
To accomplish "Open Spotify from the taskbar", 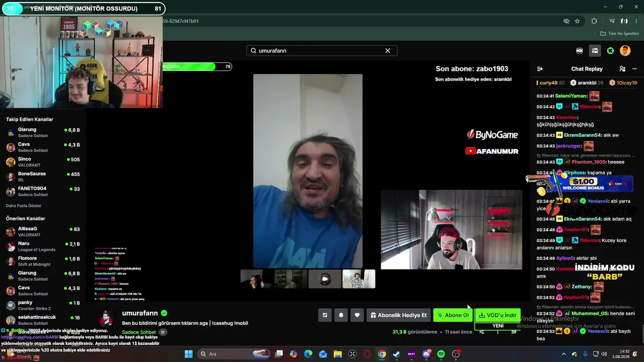I will coord(441,354).
